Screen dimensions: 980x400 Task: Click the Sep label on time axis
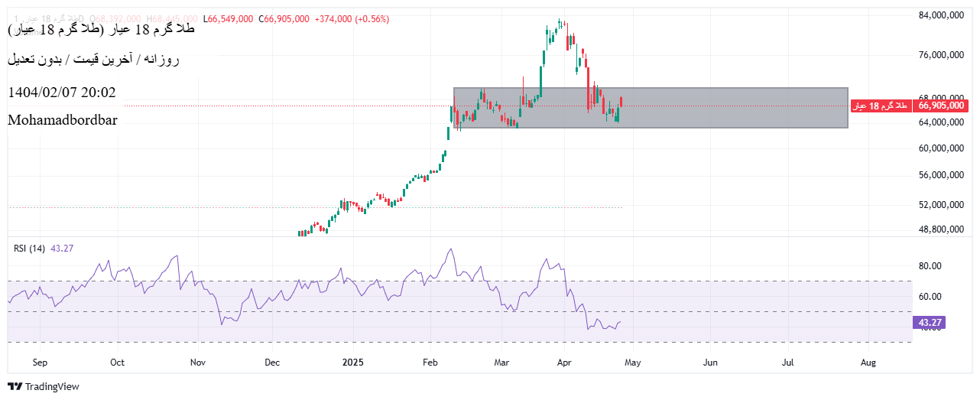(41, 362)
